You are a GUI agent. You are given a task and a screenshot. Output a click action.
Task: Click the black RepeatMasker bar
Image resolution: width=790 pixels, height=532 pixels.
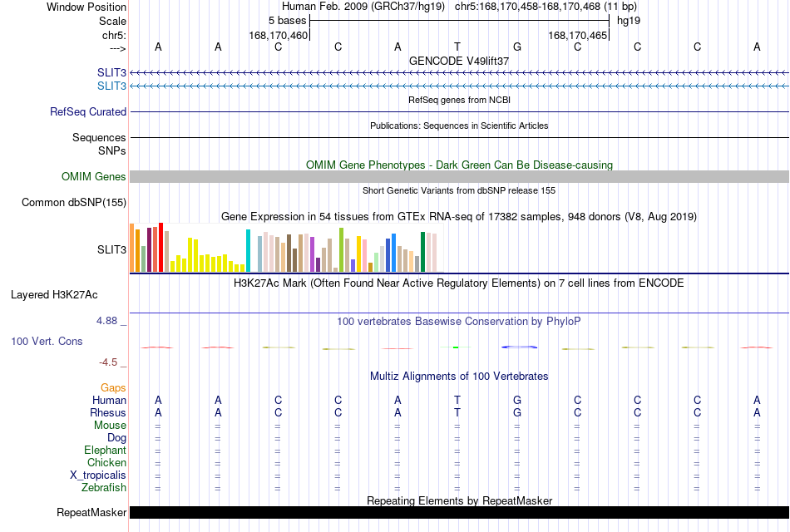(x=459, y=512)
